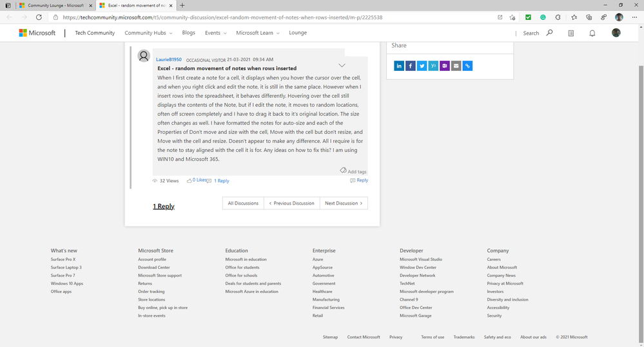644x347 pixels.
Task: Open the Windows 10 Apps link
Action: pyautogui.click(x=67, y=283)
